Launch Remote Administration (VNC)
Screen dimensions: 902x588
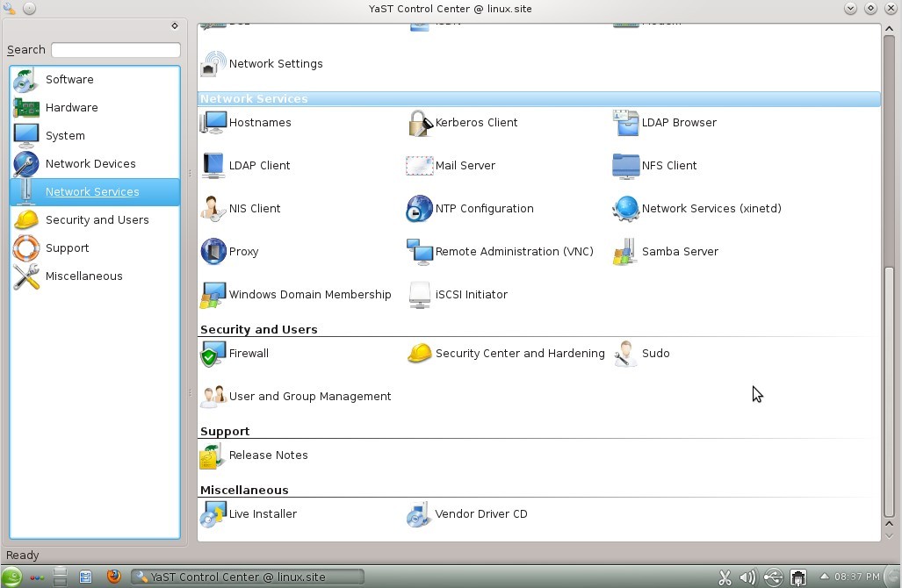pyautogui.click(x=500, y=252)
